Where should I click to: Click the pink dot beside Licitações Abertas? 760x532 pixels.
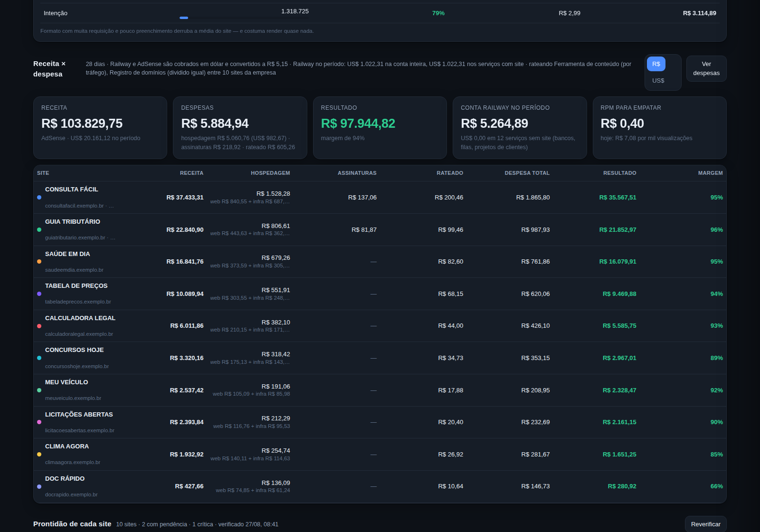tap(39, 422)
